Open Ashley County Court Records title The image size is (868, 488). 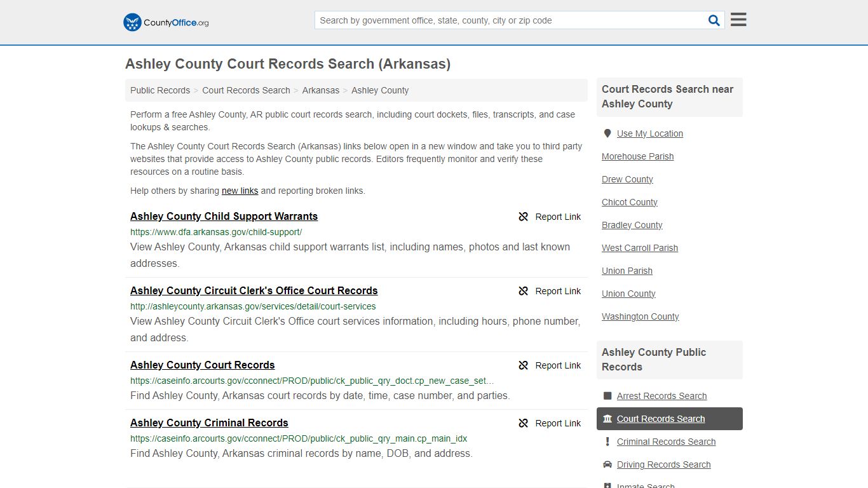pos(203,365)
